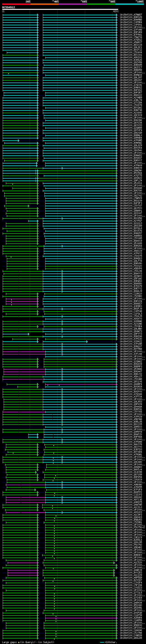Screen dimensions: 146x644
Task: Click the white query sequence ruler bar
Action: [x=60, y=9]
